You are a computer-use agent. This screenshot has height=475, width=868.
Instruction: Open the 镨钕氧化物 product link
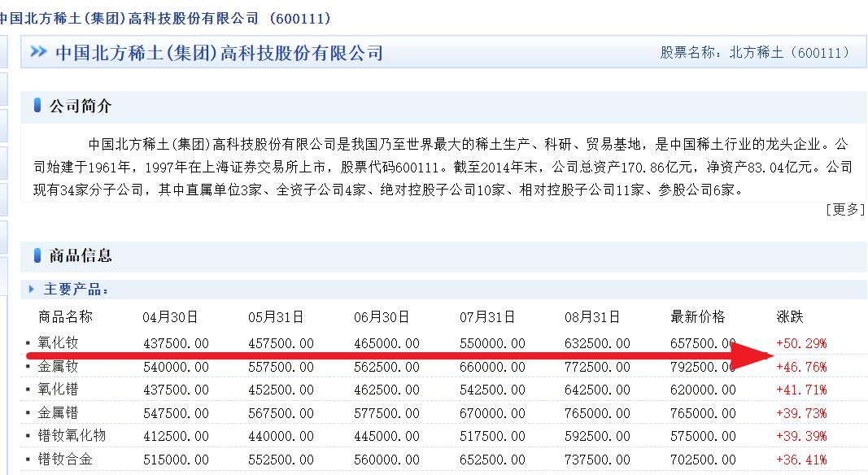point(72,436)
